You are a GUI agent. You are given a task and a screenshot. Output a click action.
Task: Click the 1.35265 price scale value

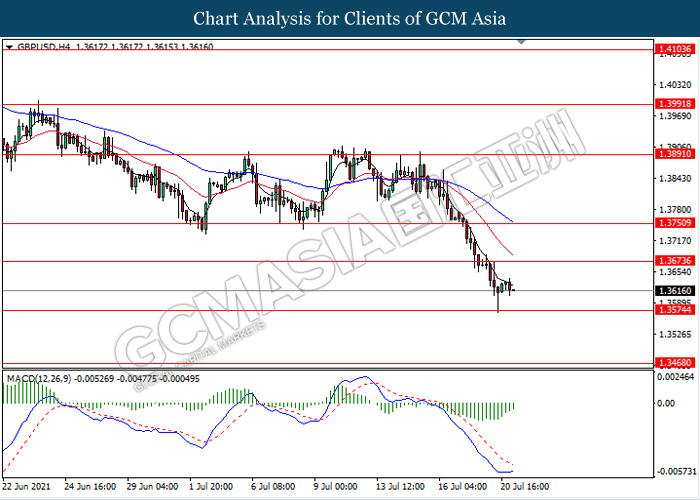[675, 334]
